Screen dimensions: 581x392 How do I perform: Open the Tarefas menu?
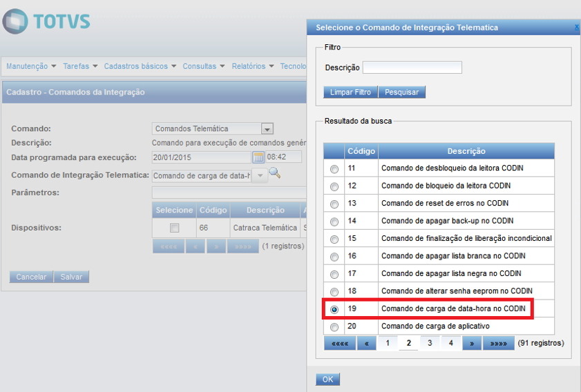click(80, 66)
